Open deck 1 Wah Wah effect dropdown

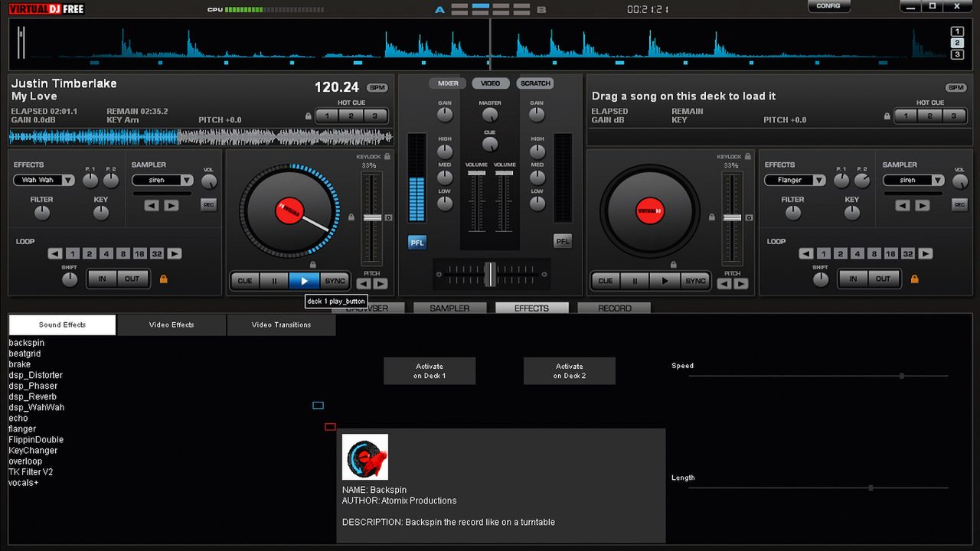coord(44,181)
